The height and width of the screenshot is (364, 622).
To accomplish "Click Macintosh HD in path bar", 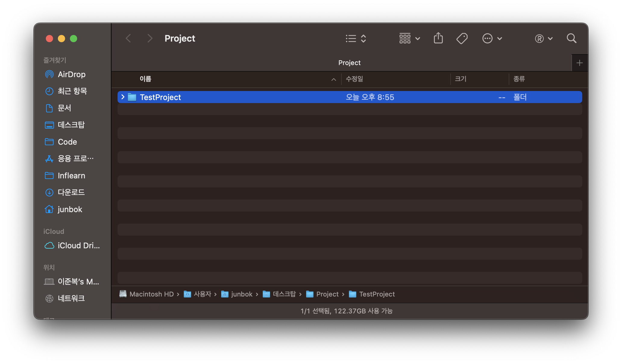I will pyautogui.click(x=151, y=294).
